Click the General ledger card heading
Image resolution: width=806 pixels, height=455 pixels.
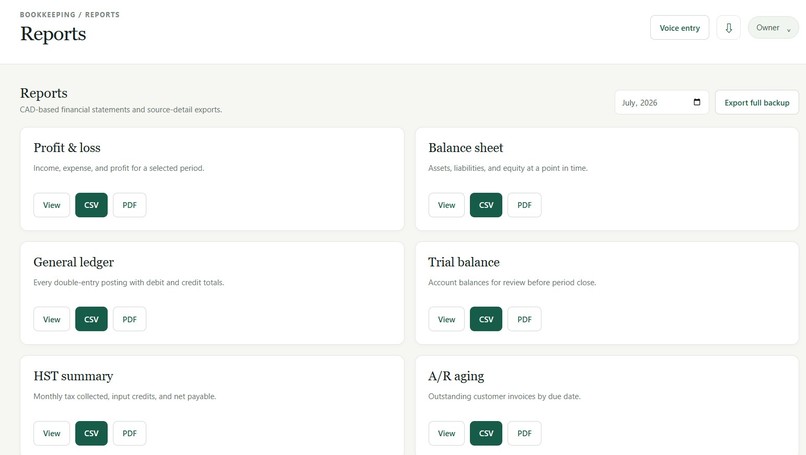click(74, 262)
